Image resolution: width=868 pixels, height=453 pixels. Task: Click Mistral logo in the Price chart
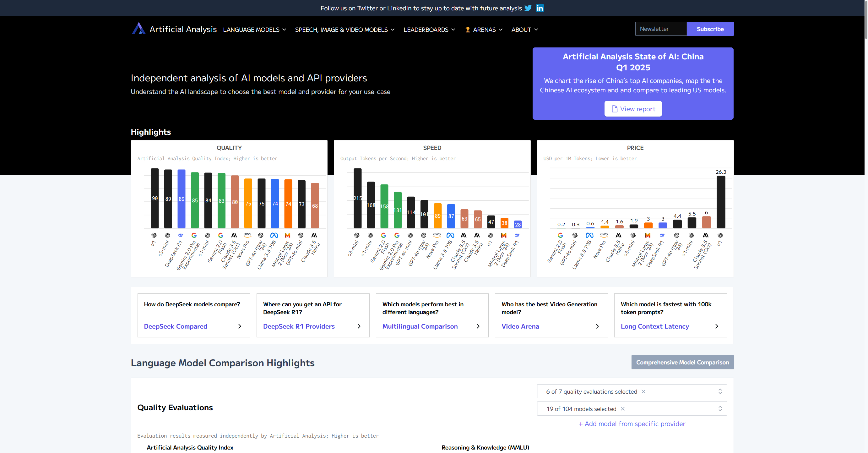[647, 235]
